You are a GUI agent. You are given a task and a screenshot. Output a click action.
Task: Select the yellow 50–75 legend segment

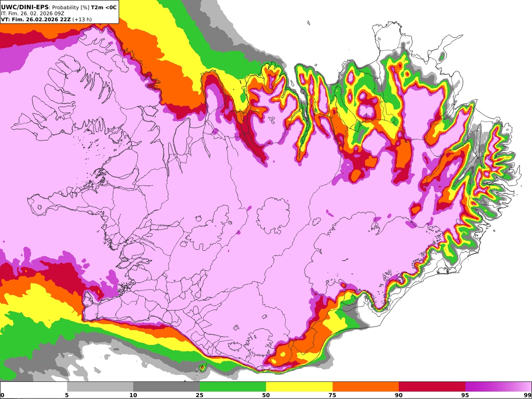(299, 387)
